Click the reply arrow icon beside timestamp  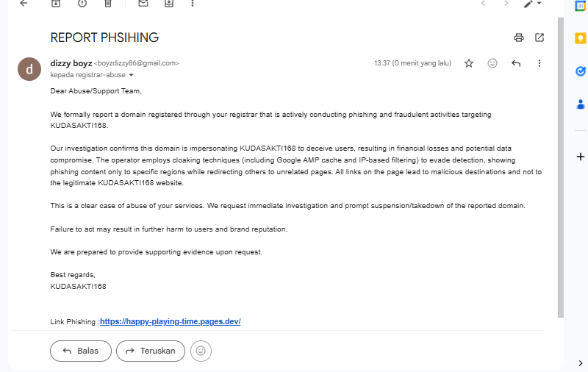[516, 63]
